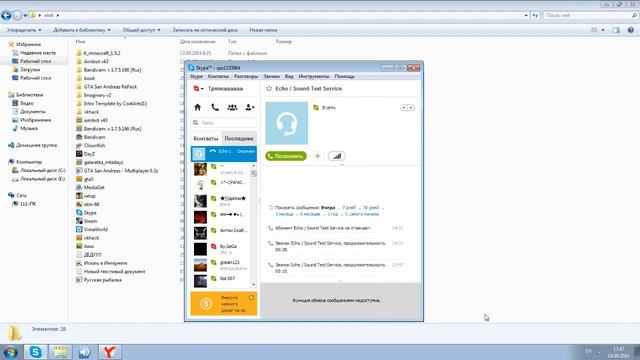Switch to the Контакты tab in Skype
Image resolution: width=640 pixels, height=360 pixels.
[206, 138]
